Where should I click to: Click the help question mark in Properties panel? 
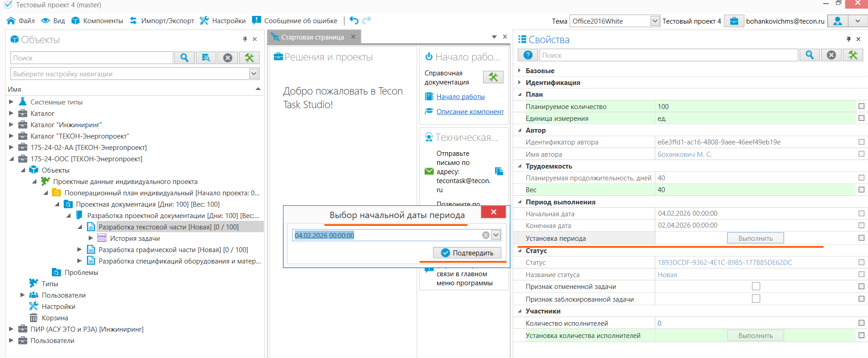[528, 55]
